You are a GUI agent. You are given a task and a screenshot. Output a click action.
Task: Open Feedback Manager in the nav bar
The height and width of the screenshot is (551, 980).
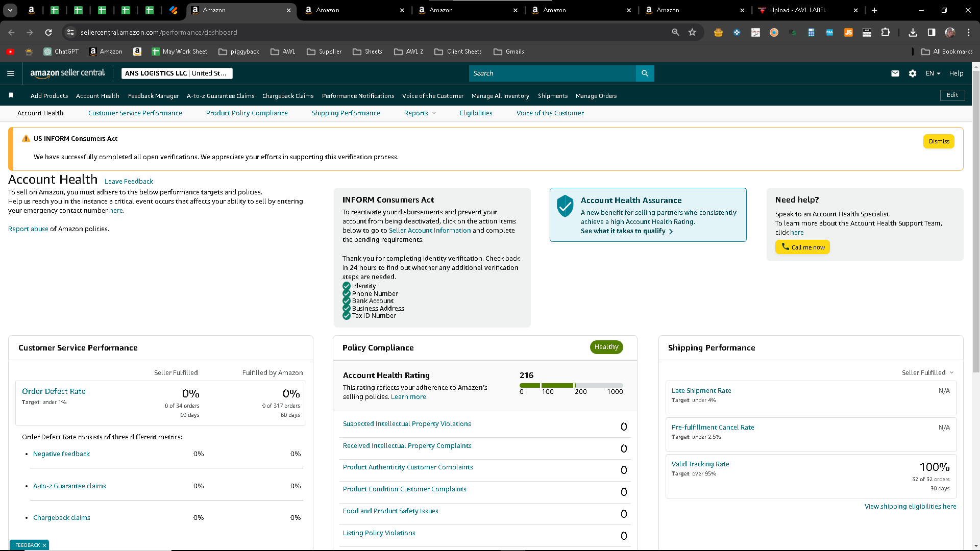tap(153, 96)
